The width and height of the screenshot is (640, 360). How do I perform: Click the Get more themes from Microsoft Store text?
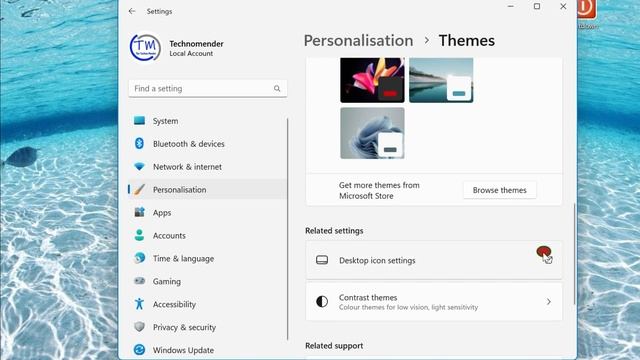[379, 190]
